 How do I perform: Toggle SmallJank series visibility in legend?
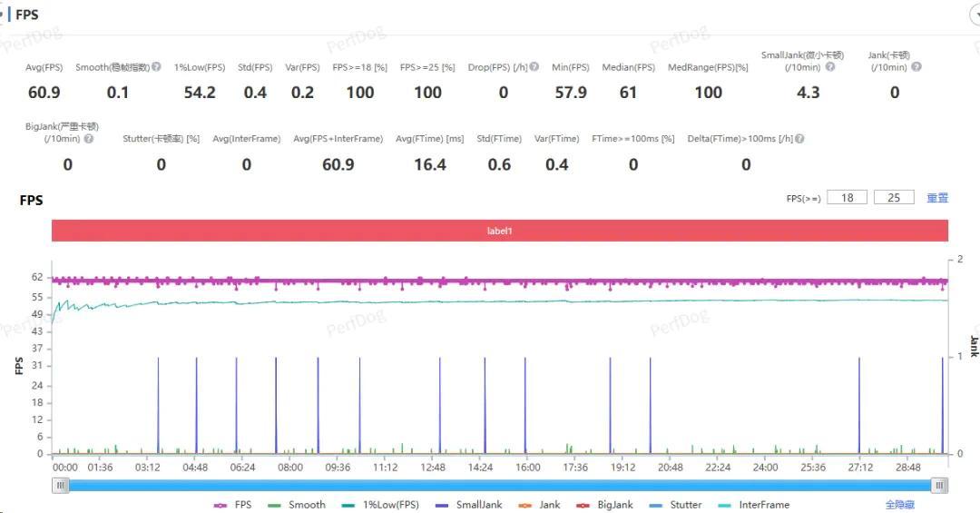tap(469, 505)
